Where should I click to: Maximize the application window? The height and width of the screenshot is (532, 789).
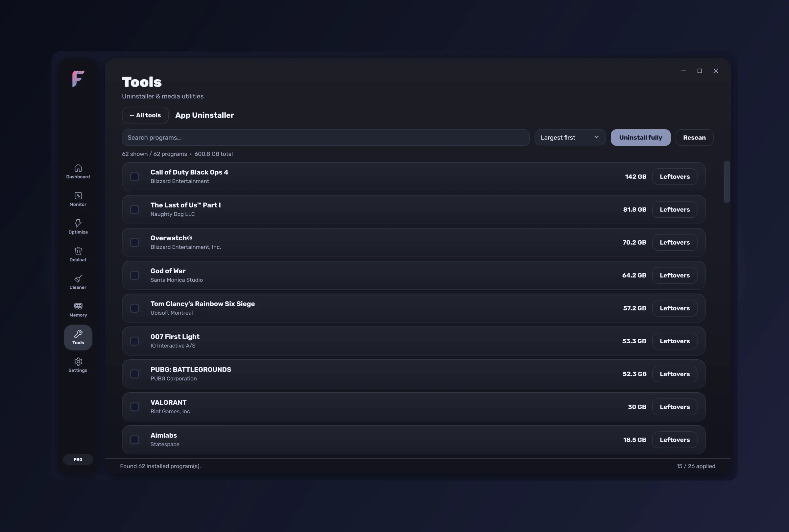(700, 71)
